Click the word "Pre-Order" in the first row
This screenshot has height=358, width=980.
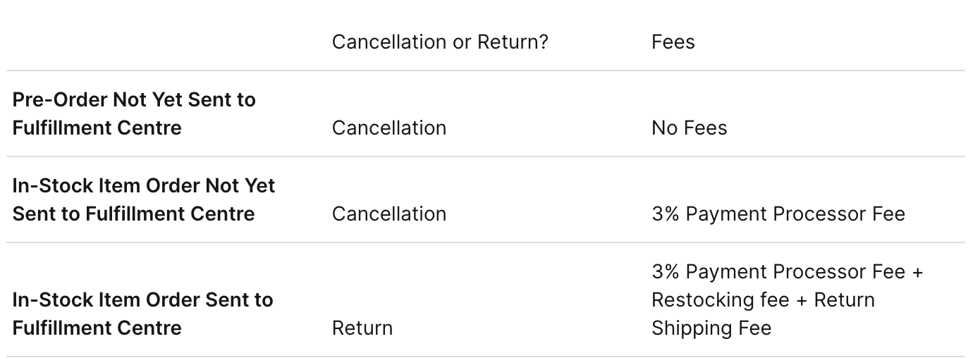tap(59, 100)
